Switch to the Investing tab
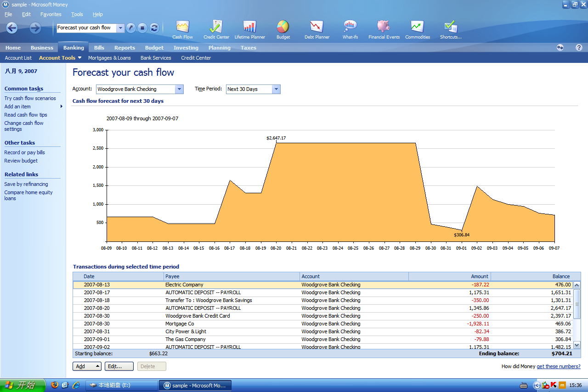 click(x=186, y=47)
